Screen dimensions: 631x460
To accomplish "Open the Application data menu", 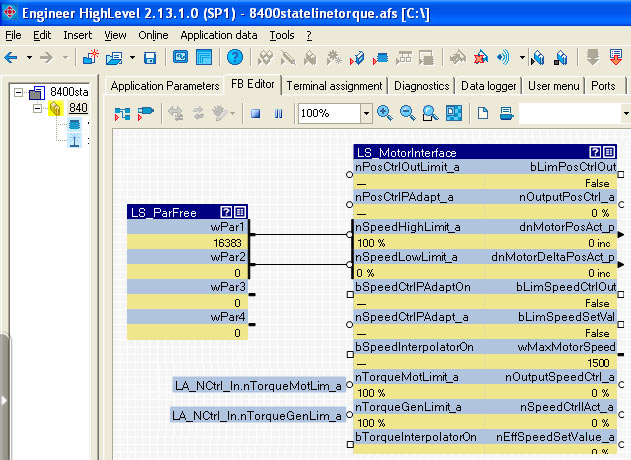I will click(x=220, y=35).
